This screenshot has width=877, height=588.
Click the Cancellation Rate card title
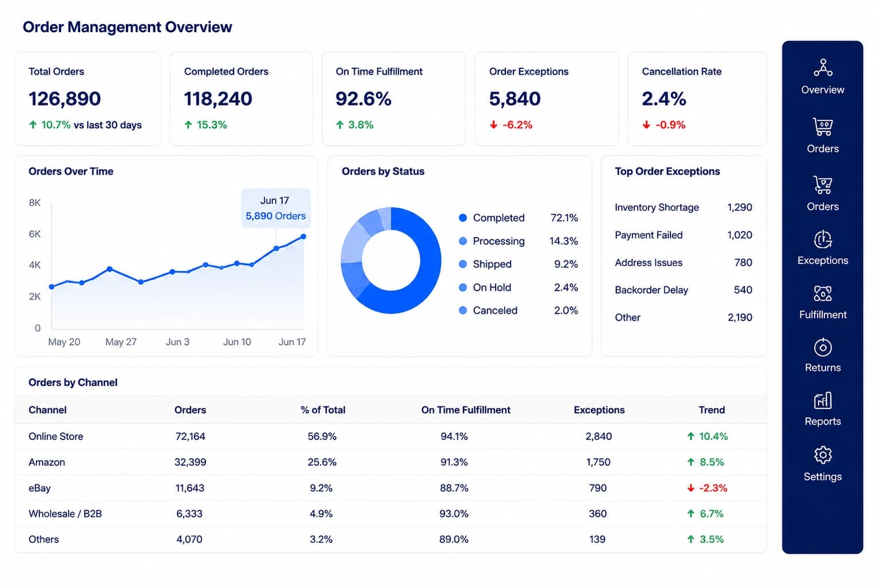pos(682,72)
